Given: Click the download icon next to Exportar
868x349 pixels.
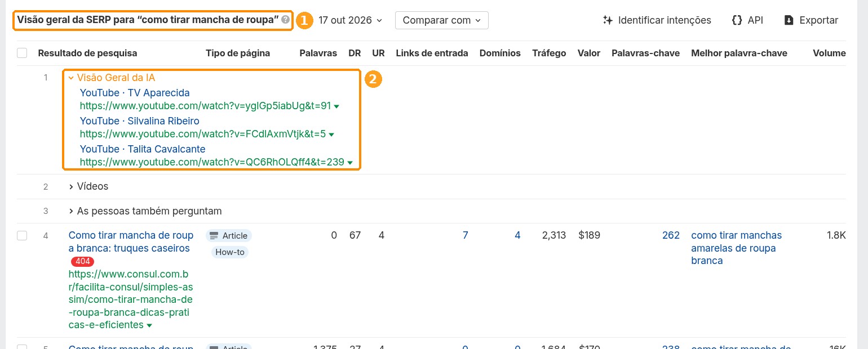Looking at the screenshot, I should click(789, 20).
